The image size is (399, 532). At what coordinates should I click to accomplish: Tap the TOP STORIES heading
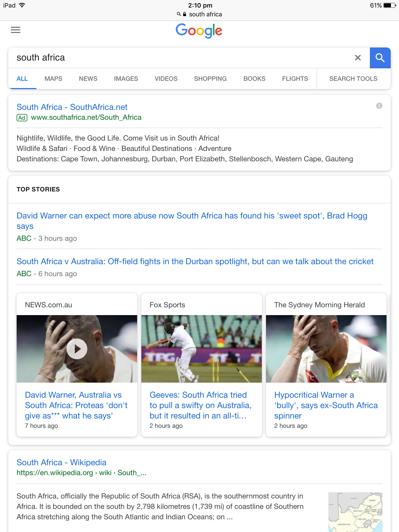(x=38, y=189)
